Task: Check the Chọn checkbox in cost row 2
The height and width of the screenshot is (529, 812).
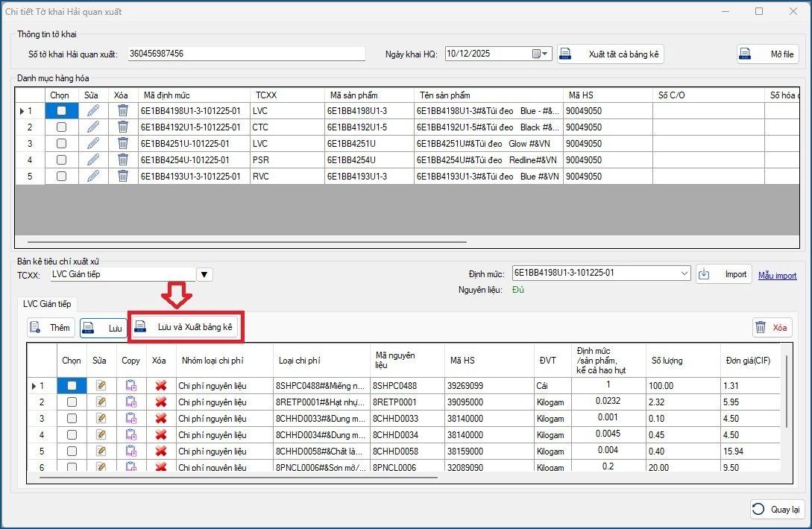Action: (x=72, y=402)
